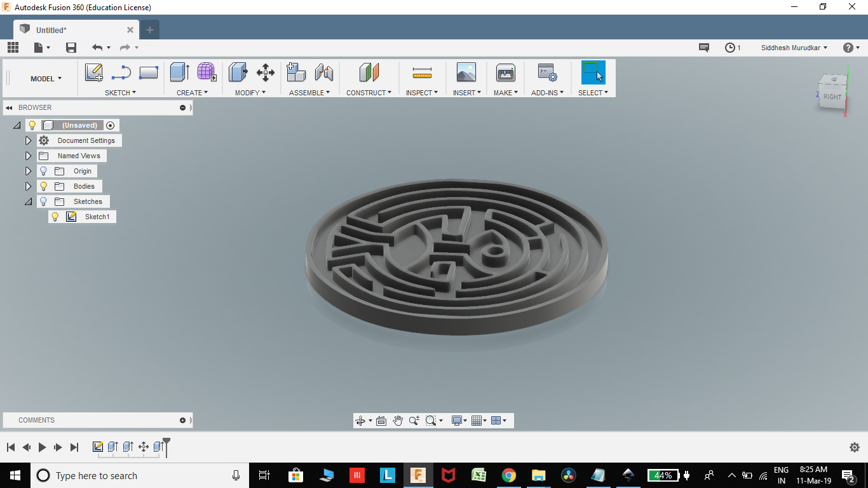The height and width of the screenshot is (488, 868).
Task: Play the timeline
Action: click(42, 447)
